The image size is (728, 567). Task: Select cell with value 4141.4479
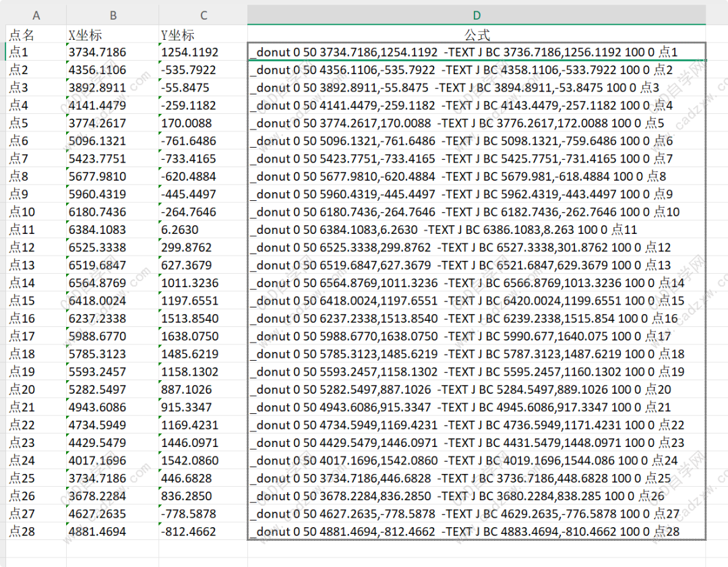click(113, 105)
